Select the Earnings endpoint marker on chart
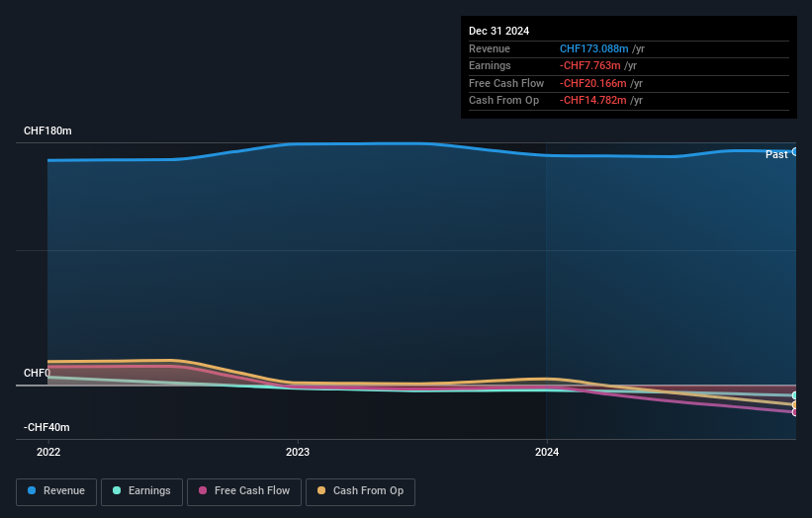The height and width of the screenshot is (518, 812). [795, 395]
